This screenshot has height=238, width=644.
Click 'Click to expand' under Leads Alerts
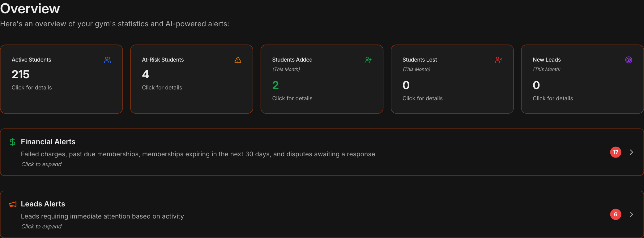(x=41, y=227)
